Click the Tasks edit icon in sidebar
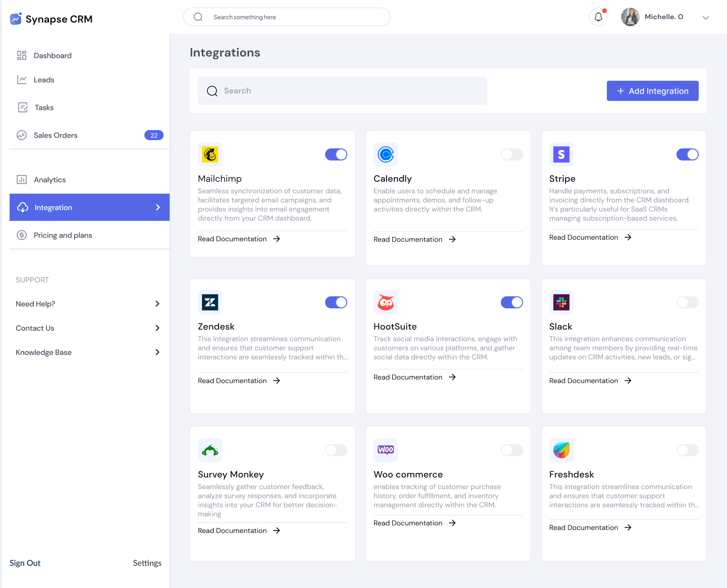The width and height of the screenshot is (727, 588). click(23, 107)
